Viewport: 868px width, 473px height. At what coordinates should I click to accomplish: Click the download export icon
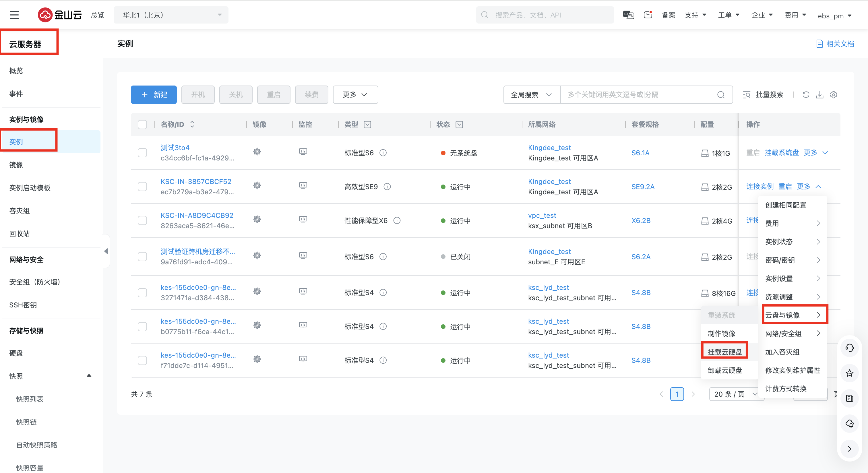click(819, 95)
